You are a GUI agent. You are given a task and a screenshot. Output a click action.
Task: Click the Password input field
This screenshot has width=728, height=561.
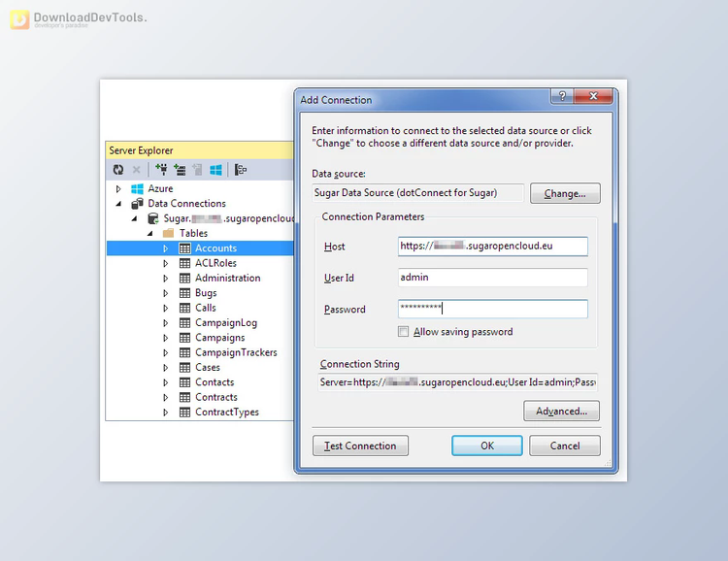click(x=492, y=309)
